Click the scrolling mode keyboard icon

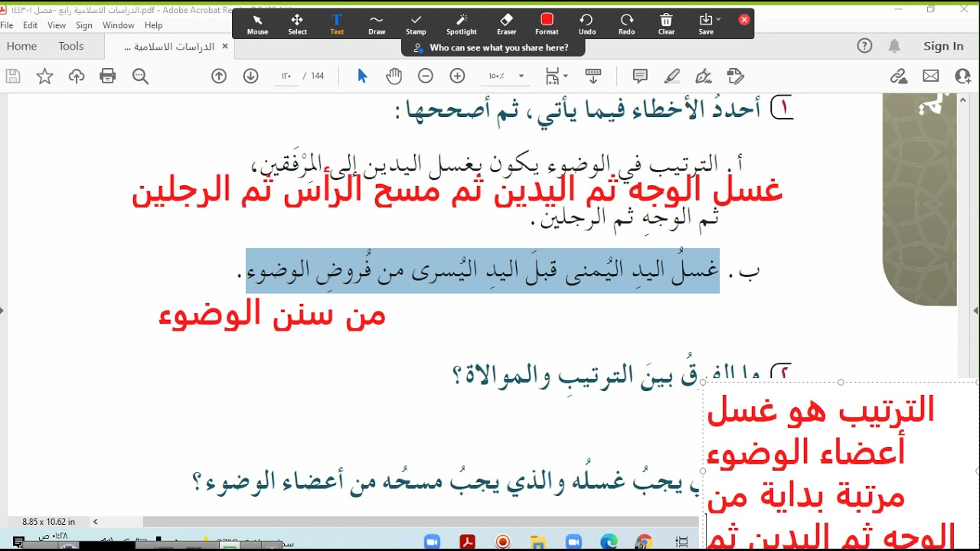click(593, 76)
